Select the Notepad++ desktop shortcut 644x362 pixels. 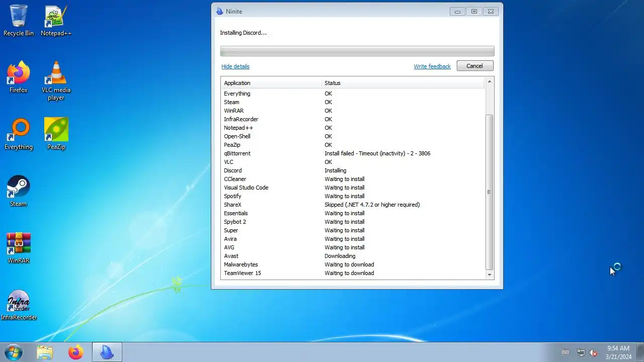click(56, 20)
